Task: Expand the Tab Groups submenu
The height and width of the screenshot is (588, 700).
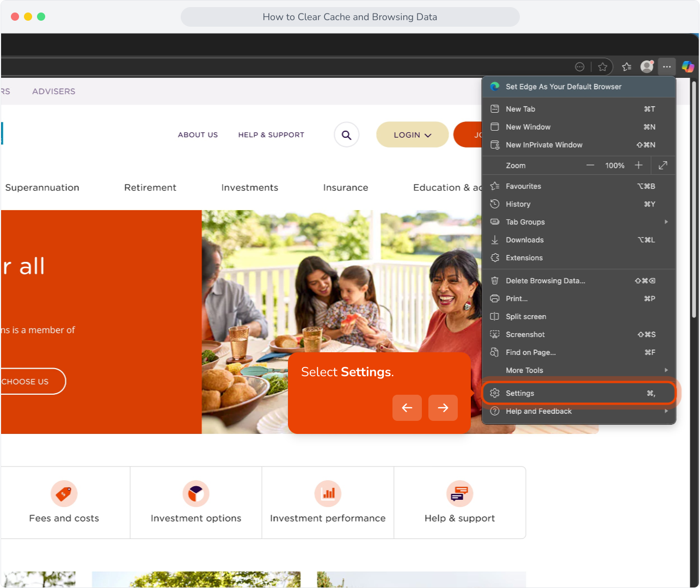Action: tap(579, 222)
